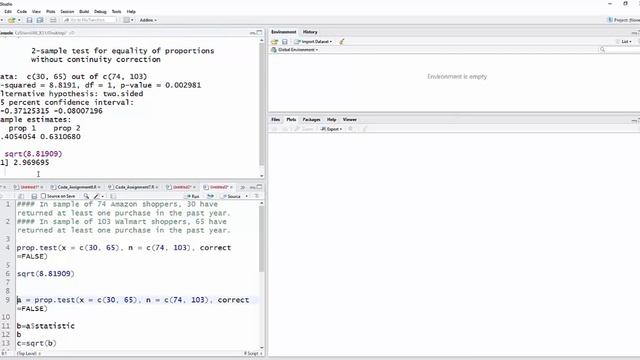
Task: Click the compile report notebook icon
Action: 113,196
